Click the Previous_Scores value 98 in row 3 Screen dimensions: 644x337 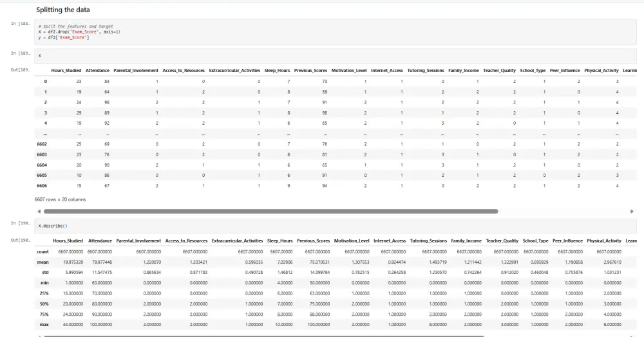tap(325, 113)
